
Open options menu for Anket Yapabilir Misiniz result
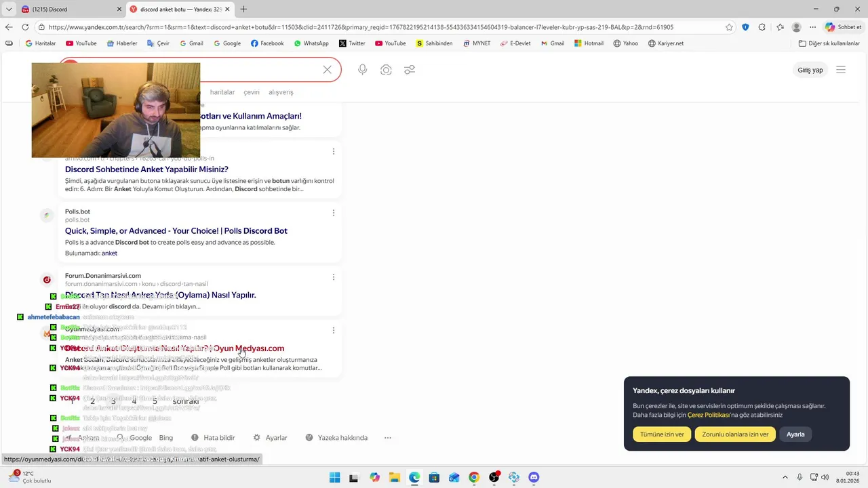333,151
